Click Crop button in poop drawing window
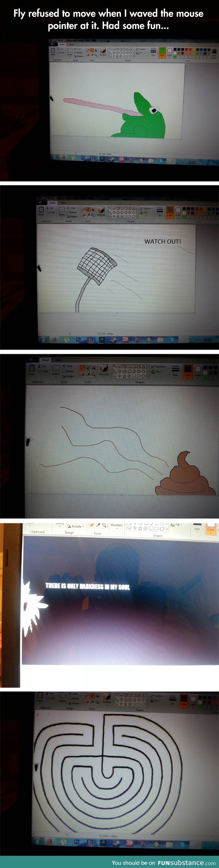 [68, 366]
